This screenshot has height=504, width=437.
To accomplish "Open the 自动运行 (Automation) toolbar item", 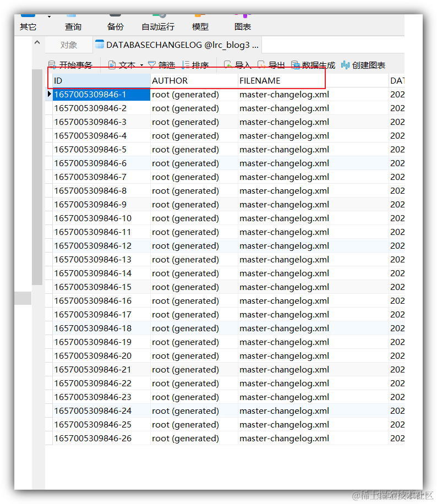I will (x=158, y=23).
